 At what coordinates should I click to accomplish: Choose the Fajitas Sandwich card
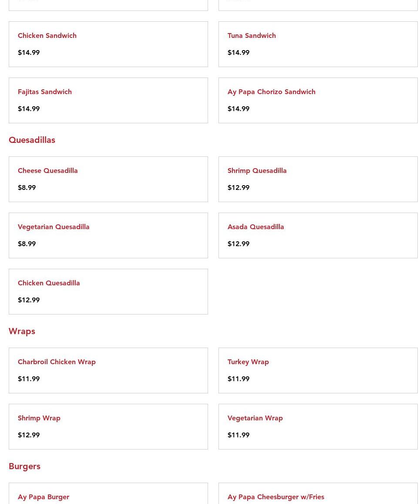point(108,100)
